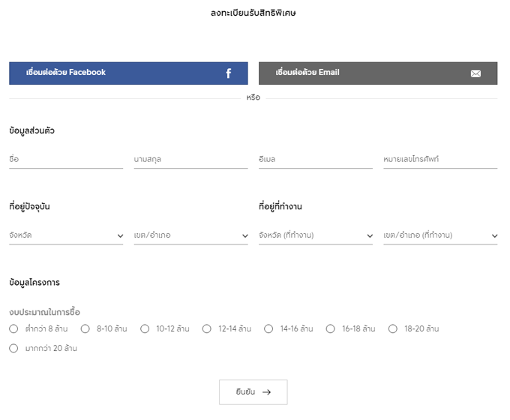The height and width of the screenshot is (420, 510).
Task: Click the เชื่อมต่อด้วย Facebook button
Action: click(128, 73)
